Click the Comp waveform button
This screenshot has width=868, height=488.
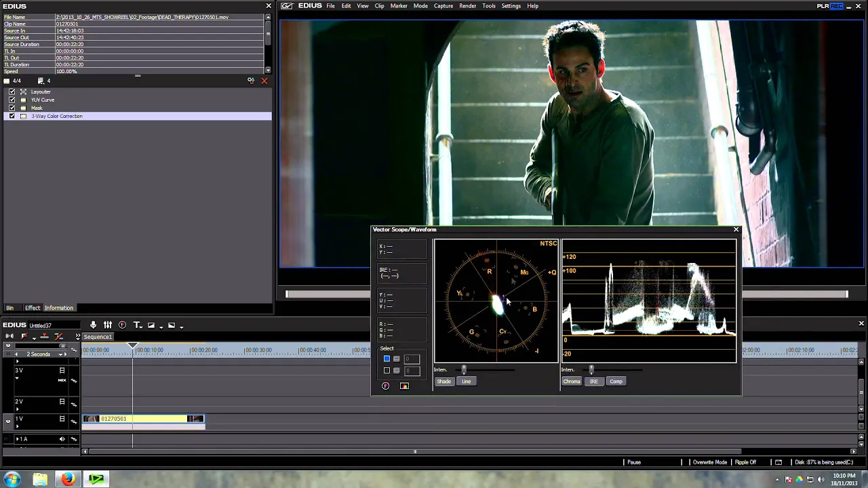616,382
